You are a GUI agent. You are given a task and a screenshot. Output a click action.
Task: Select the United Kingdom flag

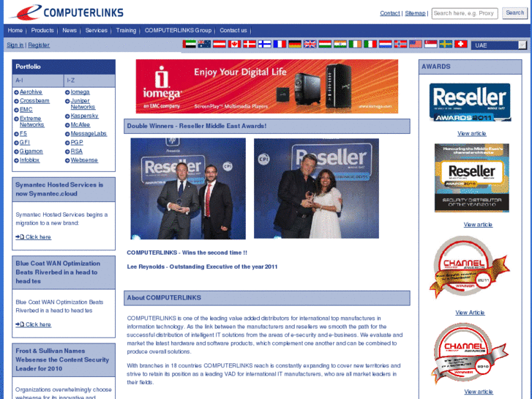310,44
